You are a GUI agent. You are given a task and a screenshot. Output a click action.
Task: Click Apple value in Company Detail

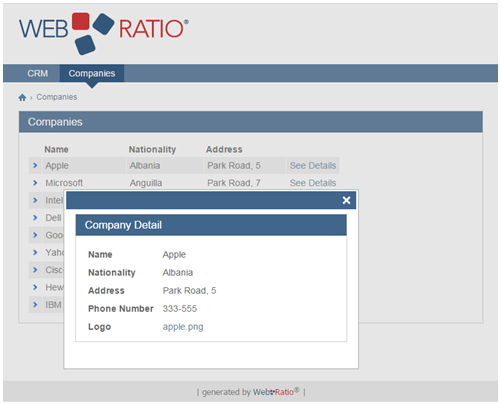[174, 255]
